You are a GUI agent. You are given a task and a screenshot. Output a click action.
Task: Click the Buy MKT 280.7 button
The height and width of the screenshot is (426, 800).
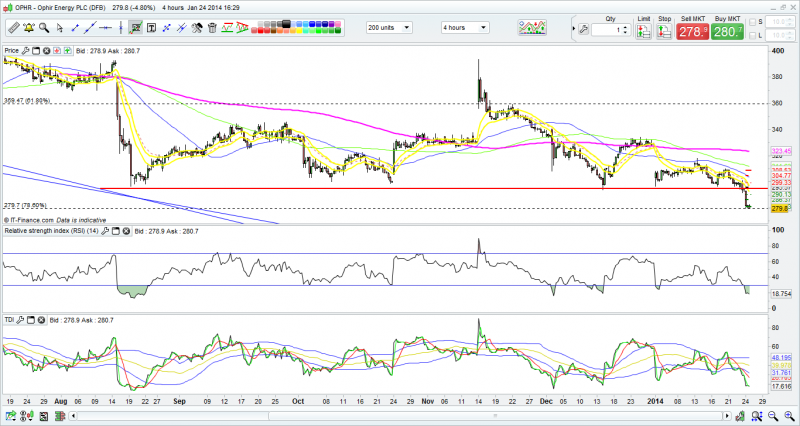(x=727, y=32)
